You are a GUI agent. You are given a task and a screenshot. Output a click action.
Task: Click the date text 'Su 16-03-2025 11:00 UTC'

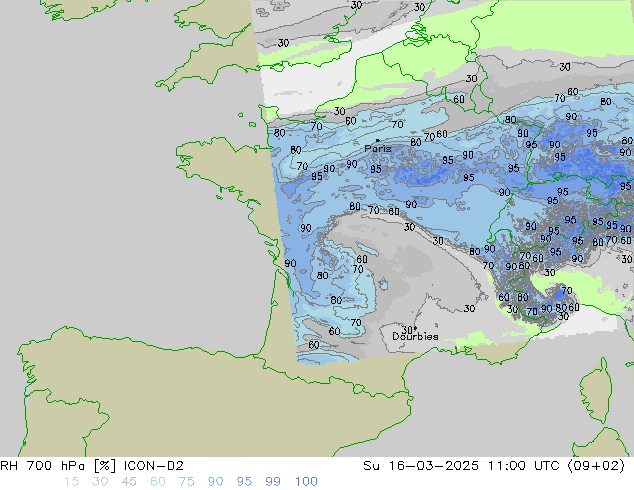click(x=461, y=466)
